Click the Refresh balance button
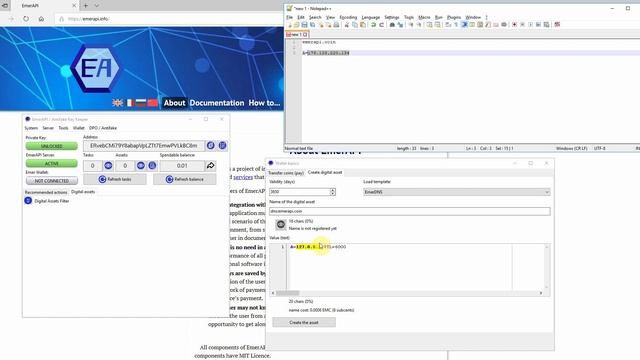The image size is (640, 360). (x=184, y=179)
